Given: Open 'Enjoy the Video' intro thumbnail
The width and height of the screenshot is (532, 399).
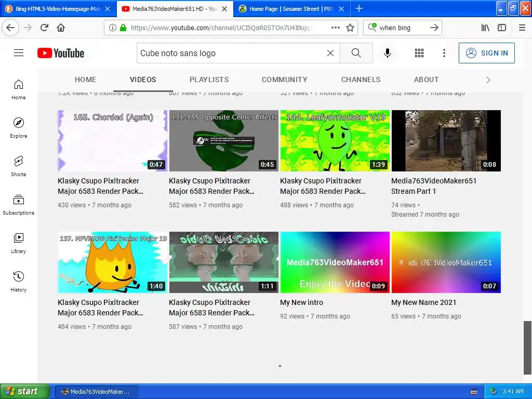Looking at the screenshot, I should [335, 262].
